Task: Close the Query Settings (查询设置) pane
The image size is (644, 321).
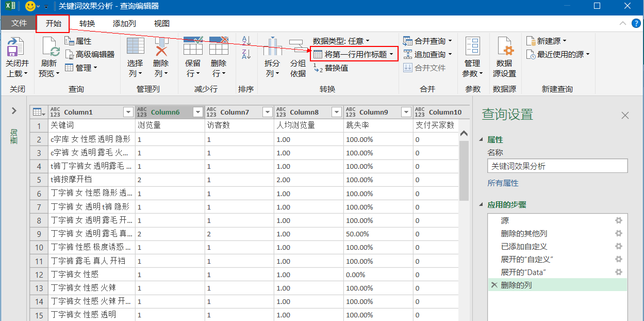Action: click(625, 116)
